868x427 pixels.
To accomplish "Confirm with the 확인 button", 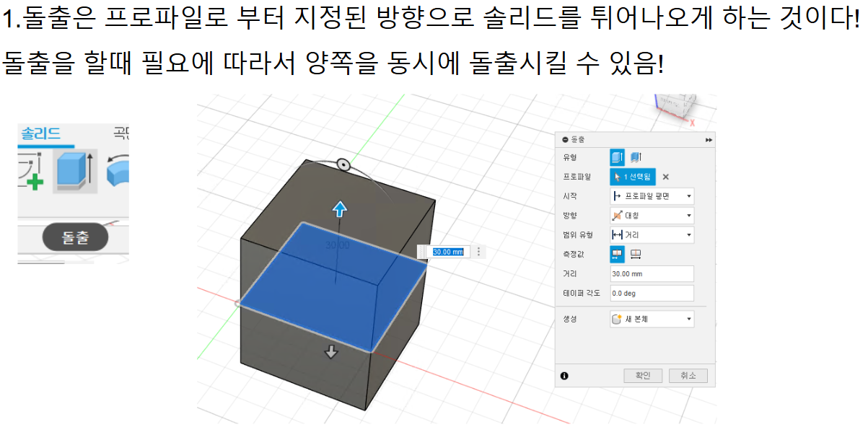I will point(643,376).
